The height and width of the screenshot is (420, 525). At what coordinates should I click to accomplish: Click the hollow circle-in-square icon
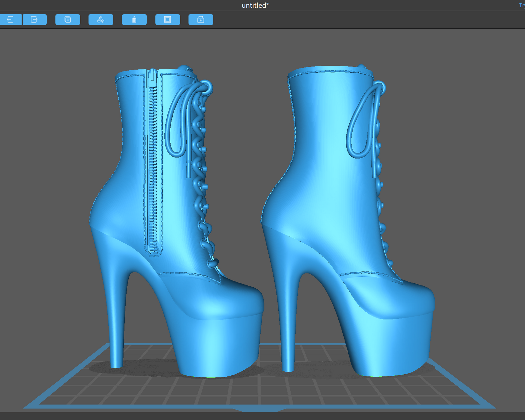point(167,19)
